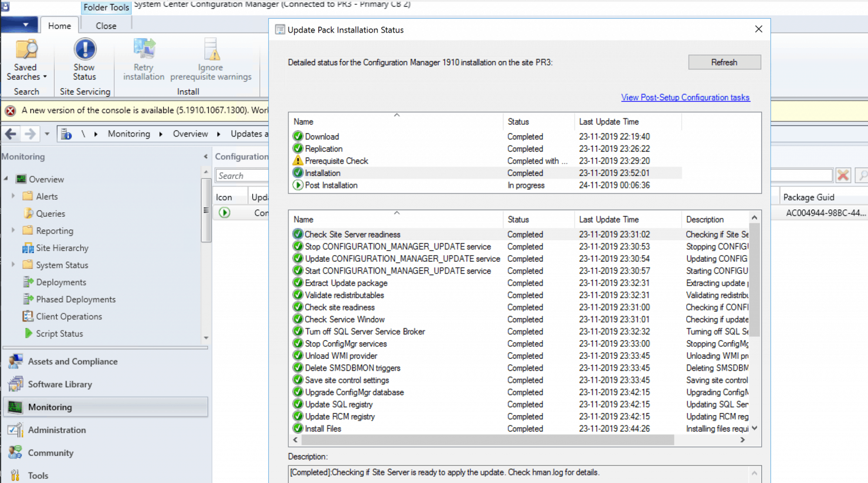Click Overview in the breadcrumb path

point(190,134)
